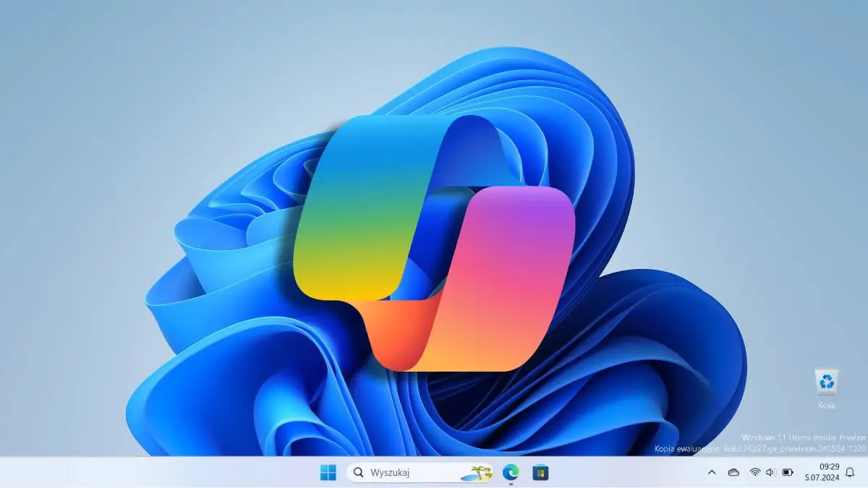Click the Wi-Fi icon in the tray

click(755, 473)
